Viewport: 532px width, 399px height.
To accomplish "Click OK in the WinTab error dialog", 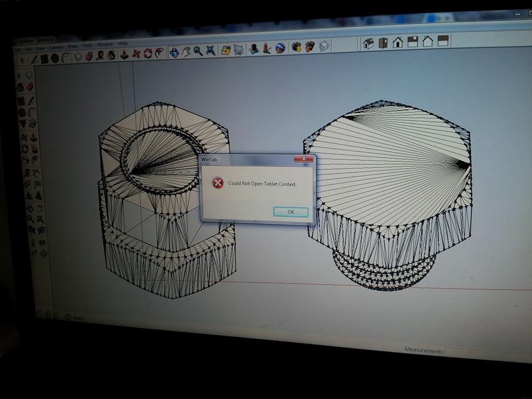I will coord(291,212).
